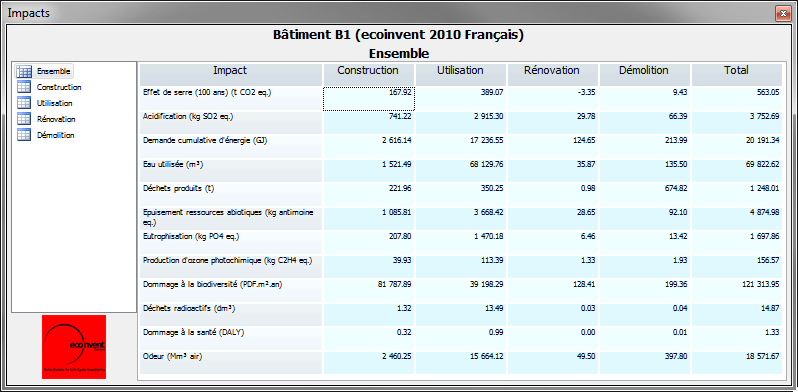This screenshot has width=798, height=392.
Task: Click the Construction table icon in sidebar
Action: pyautogui.click(x=24, y=87)
